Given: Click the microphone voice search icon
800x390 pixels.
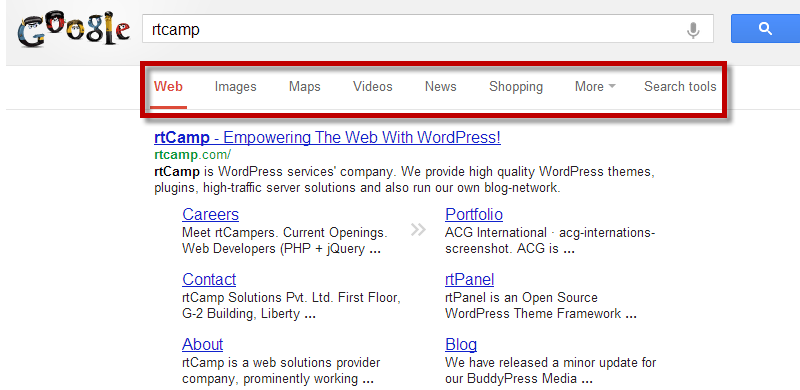Looking at the screenshot, I should pos(692,30).
